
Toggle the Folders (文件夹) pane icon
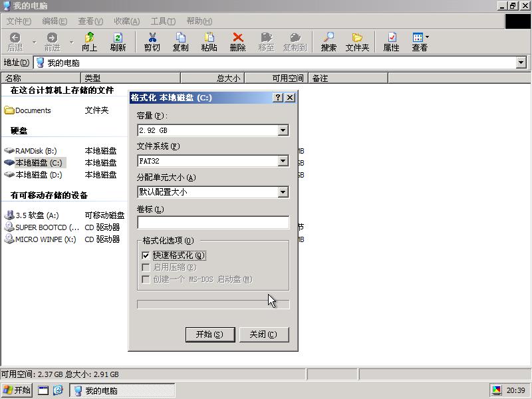coord(357,37)
